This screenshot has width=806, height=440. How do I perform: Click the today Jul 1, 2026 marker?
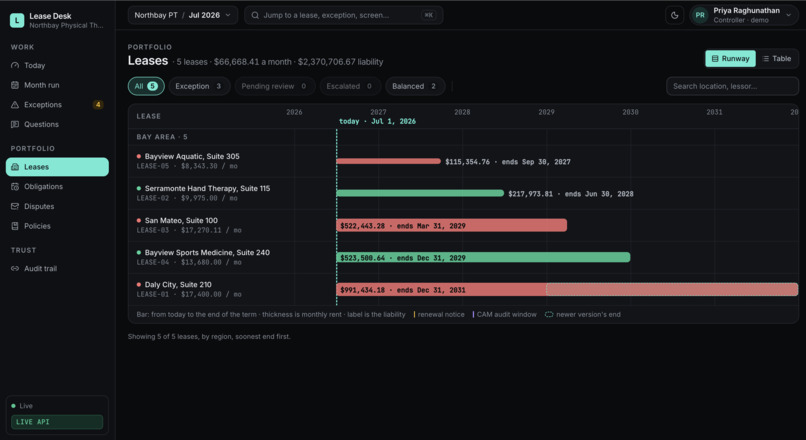(x=377, y=121)
